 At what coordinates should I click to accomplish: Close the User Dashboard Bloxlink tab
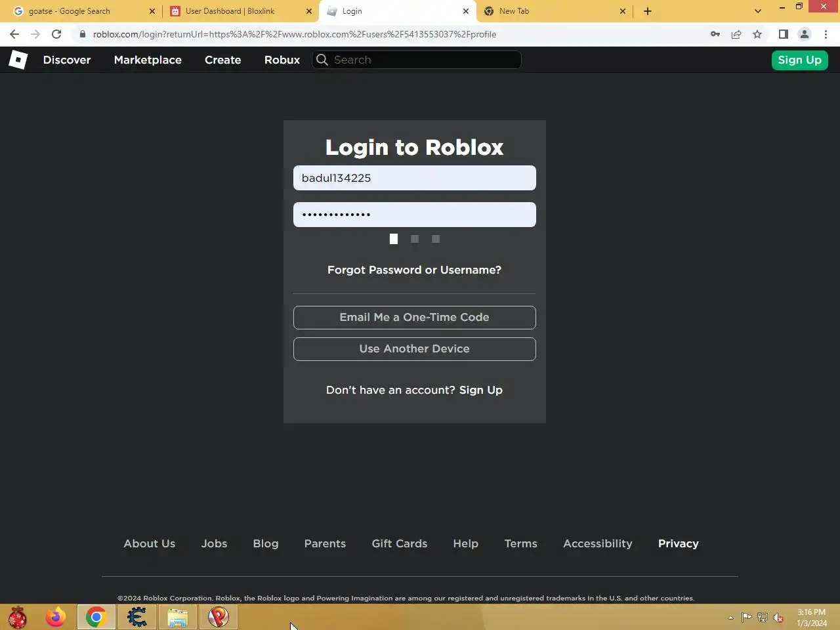309,11
